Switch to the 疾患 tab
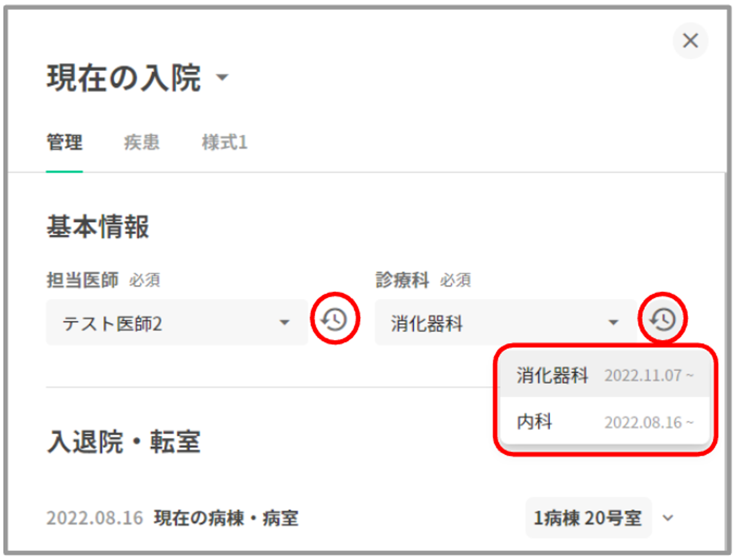Viewport: 736px width, 560px height. [x=142, y=143]
